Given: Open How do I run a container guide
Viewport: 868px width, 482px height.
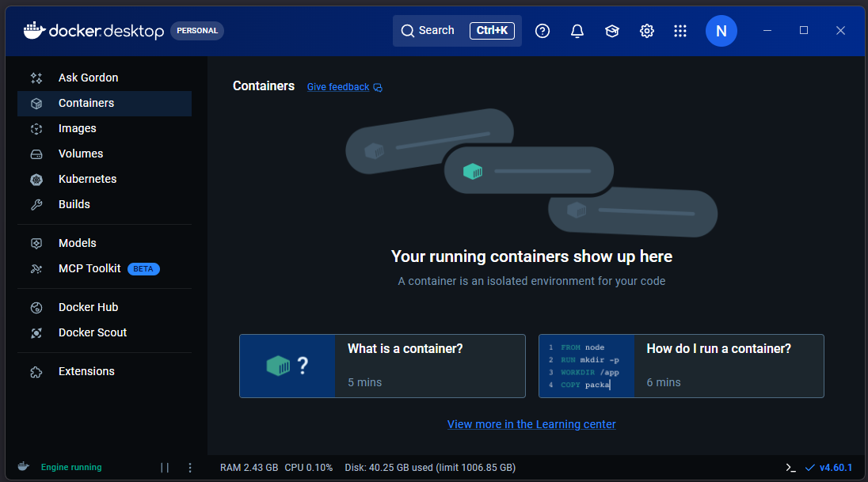Looking at the screenshot, I should tap(681, 366).
